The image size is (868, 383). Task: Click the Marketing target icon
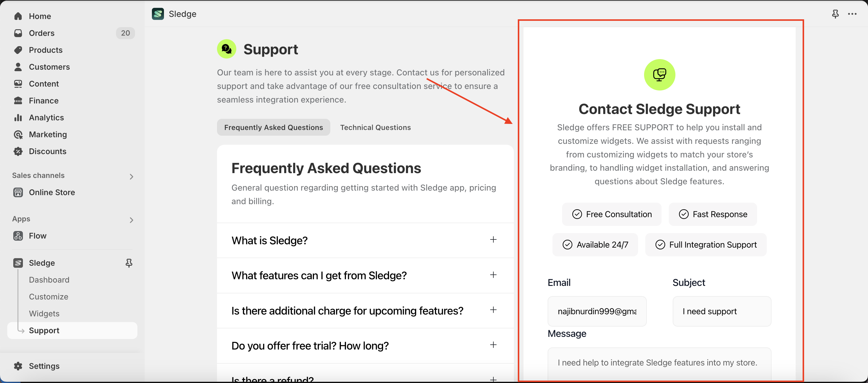[18, 135]
